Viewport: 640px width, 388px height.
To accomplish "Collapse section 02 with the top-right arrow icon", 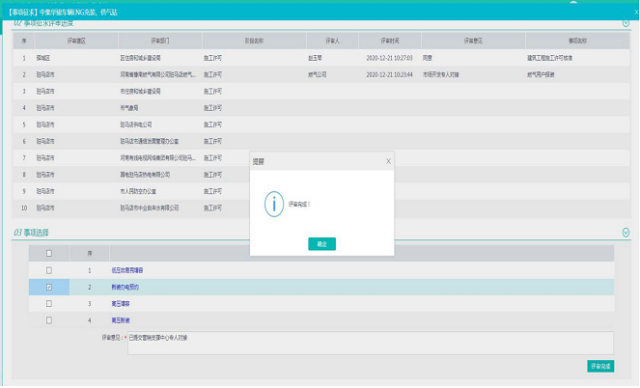I will click(x=626, y=23).
